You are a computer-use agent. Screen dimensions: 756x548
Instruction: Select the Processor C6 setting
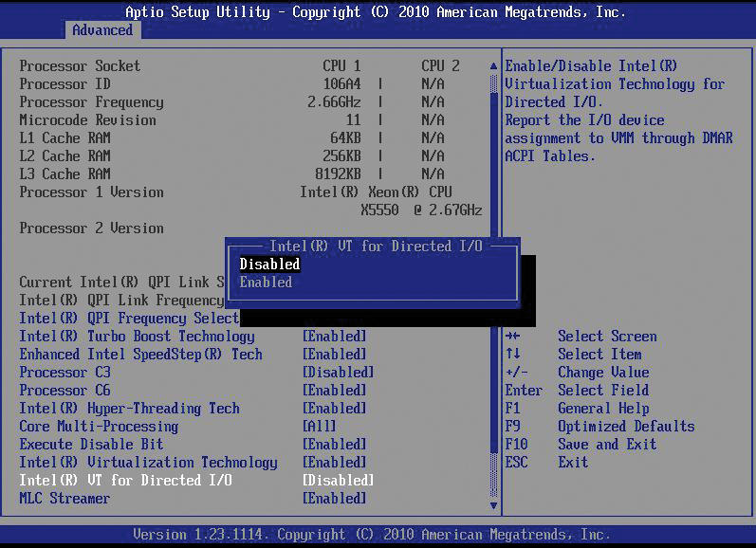click(x=65, y=390)
